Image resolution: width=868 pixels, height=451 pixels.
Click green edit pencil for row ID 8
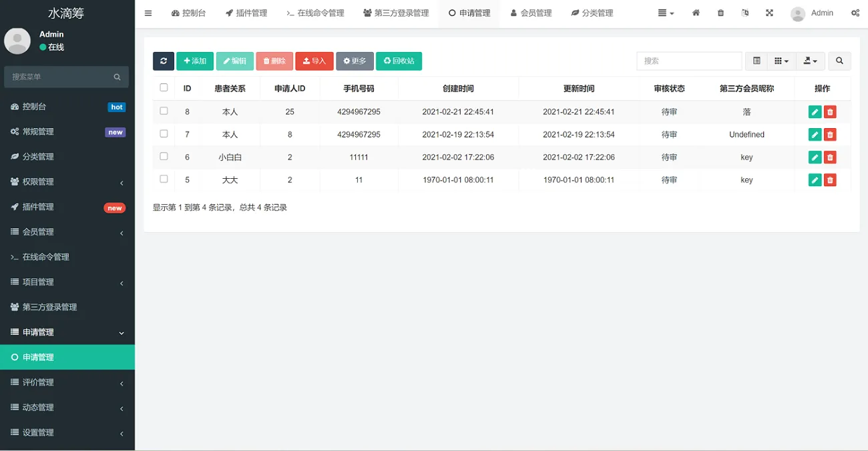(x=815, y=112)
